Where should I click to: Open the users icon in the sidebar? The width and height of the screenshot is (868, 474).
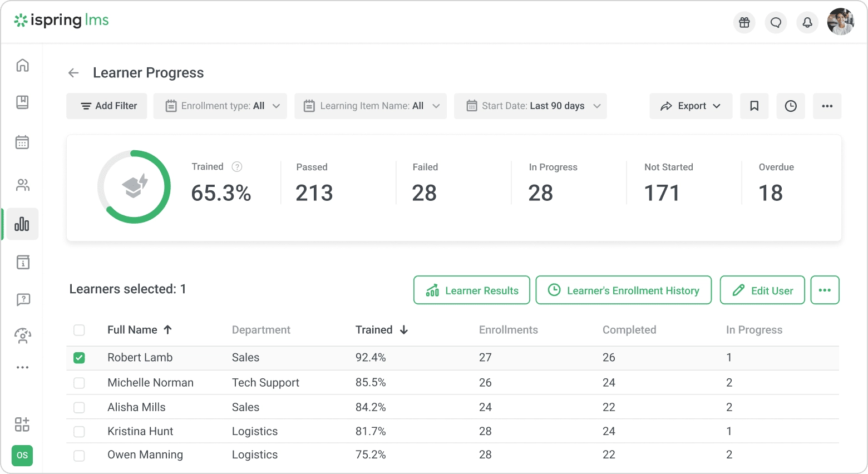pyautogui.click(x=22, y=185)
